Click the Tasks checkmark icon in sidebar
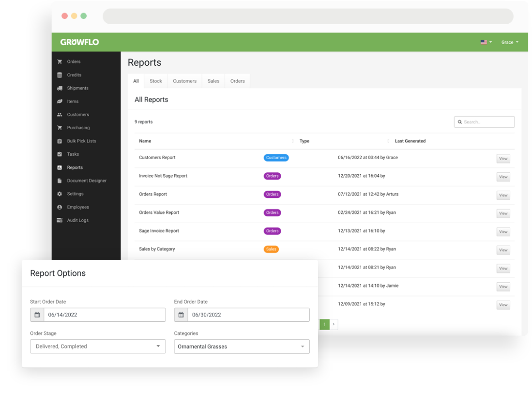 60,154
